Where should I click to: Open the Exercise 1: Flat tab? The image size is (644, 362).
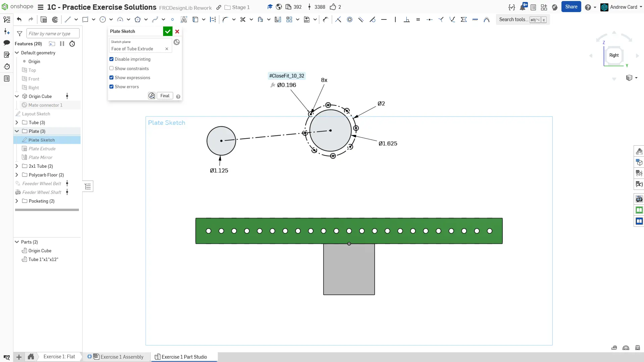59,357
